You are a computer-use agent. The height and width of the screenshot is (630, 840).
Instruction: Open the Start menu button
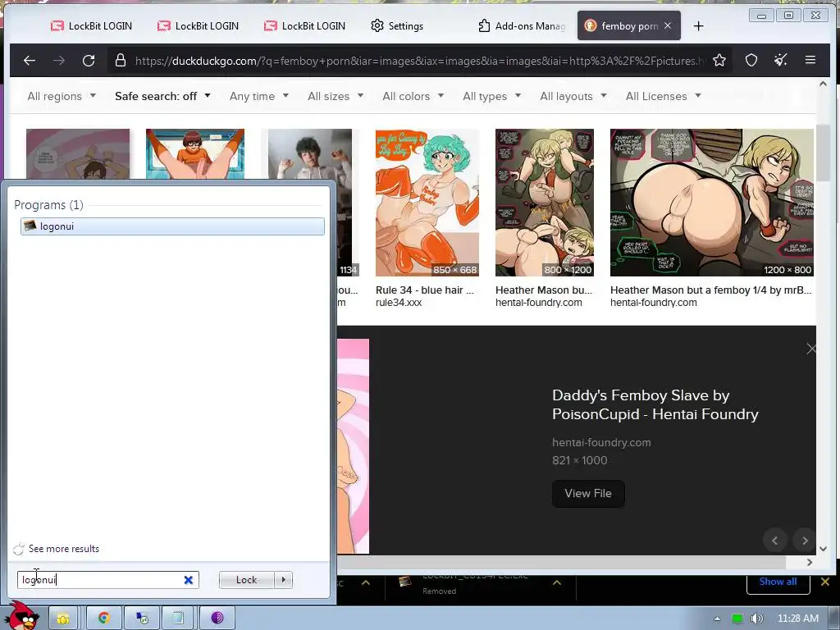pos(22,615)
